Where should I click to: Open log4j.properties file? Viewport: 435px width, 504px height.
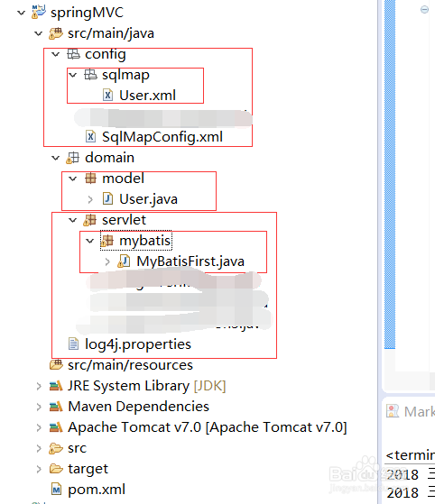(x=138, y=344)
